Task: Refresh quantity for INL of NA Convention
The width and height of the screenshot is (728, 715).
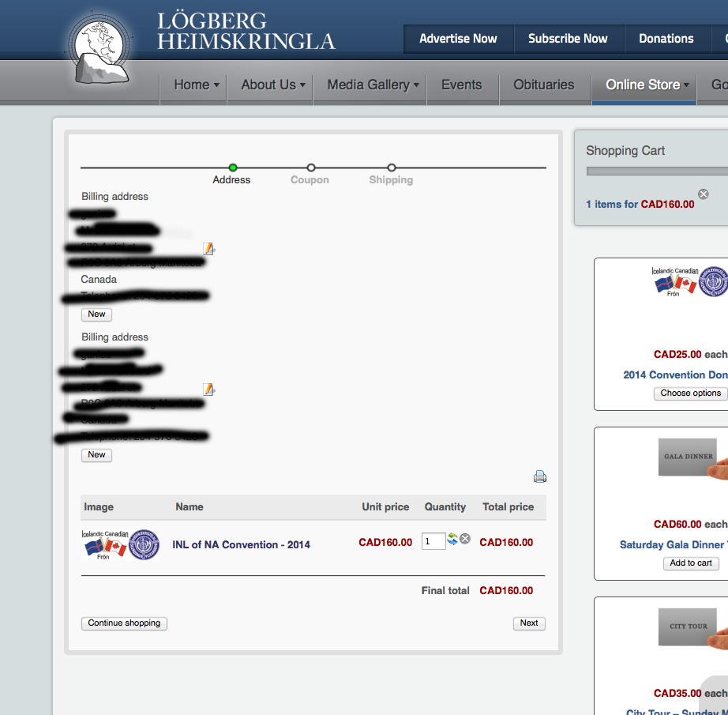Action: pyautogui.click(x=452, y=539)
